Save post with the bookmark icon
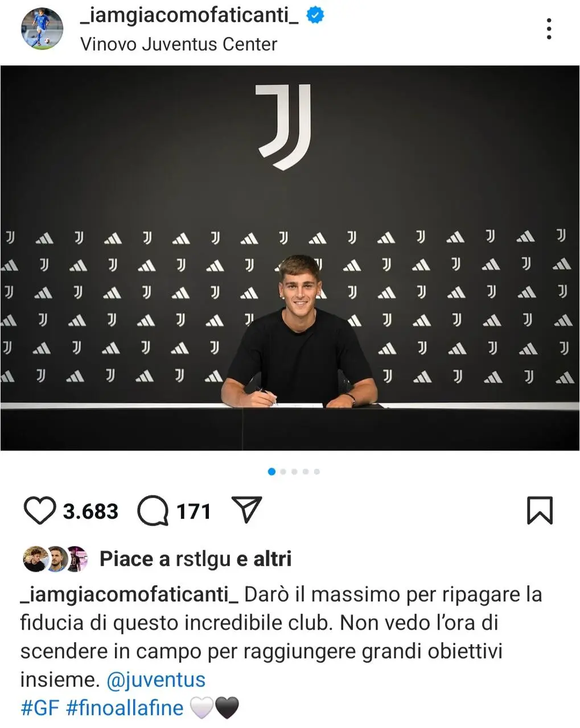 (x=540, y=510)
